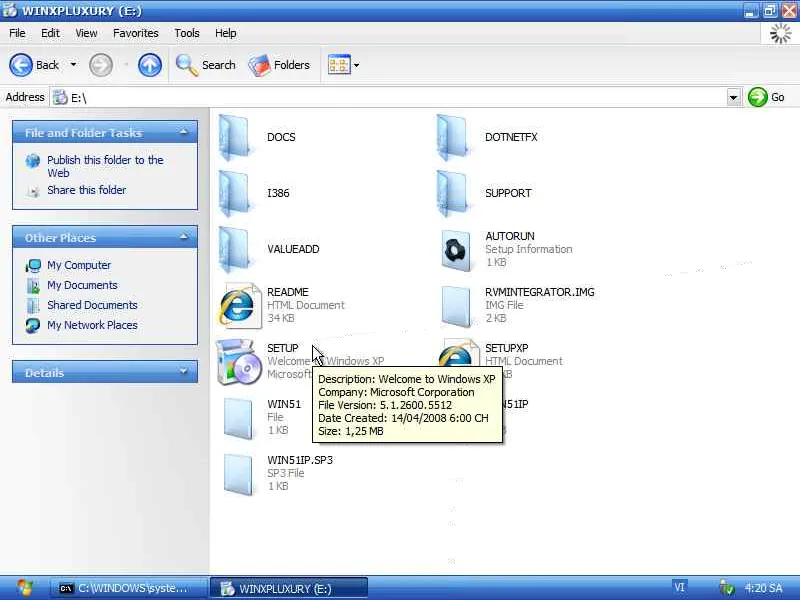Click the Start button on taskbar

click(24, 588)
